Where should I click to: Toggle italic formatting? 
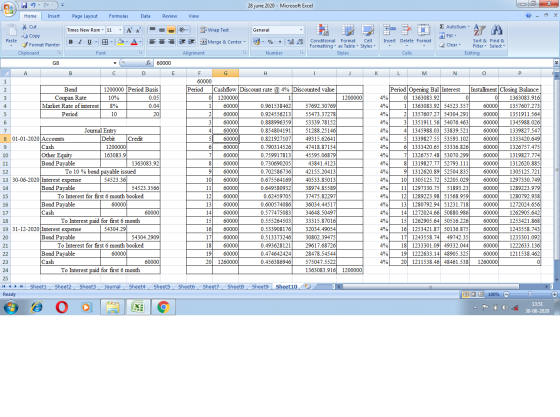coord(80,42)
